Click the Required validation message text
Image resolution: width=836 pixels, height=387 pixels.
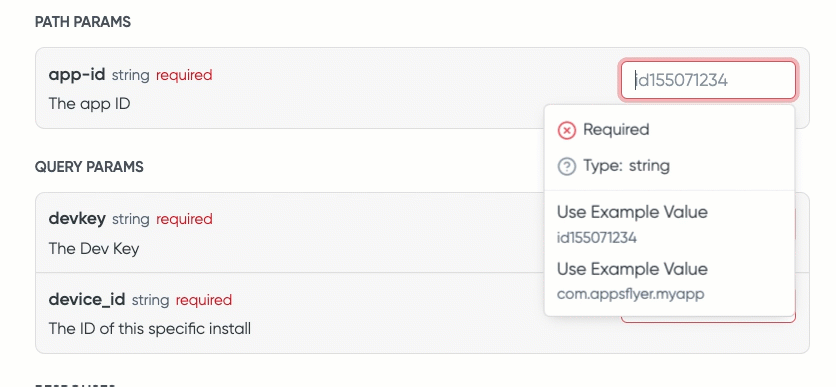[616, 130]
